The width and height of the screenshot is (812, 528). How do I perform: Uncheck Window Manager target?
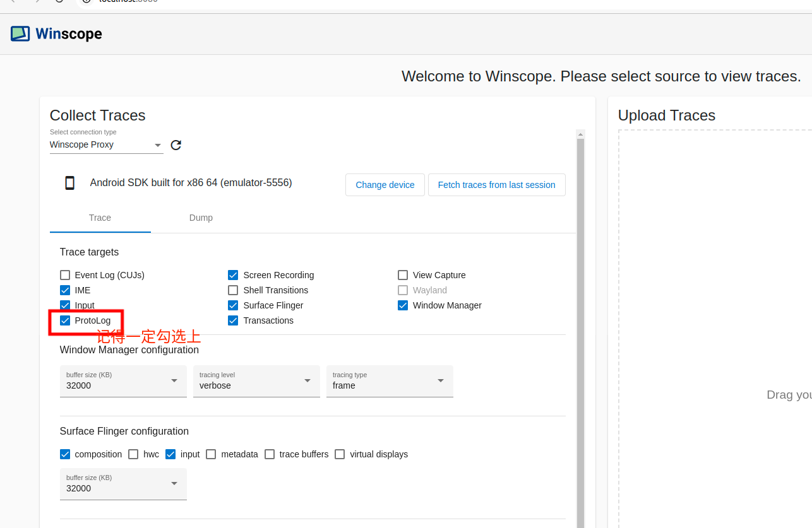(403, 305)
